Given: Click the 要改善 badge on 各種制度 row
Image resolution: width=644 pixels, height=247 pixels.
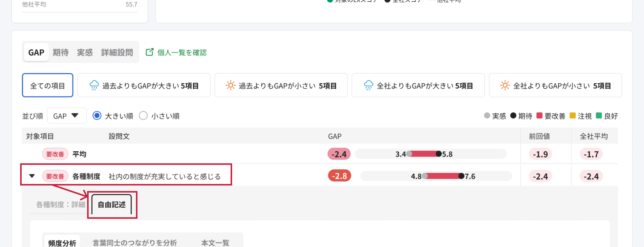Looking at the screenshot, I should [55, 176].
